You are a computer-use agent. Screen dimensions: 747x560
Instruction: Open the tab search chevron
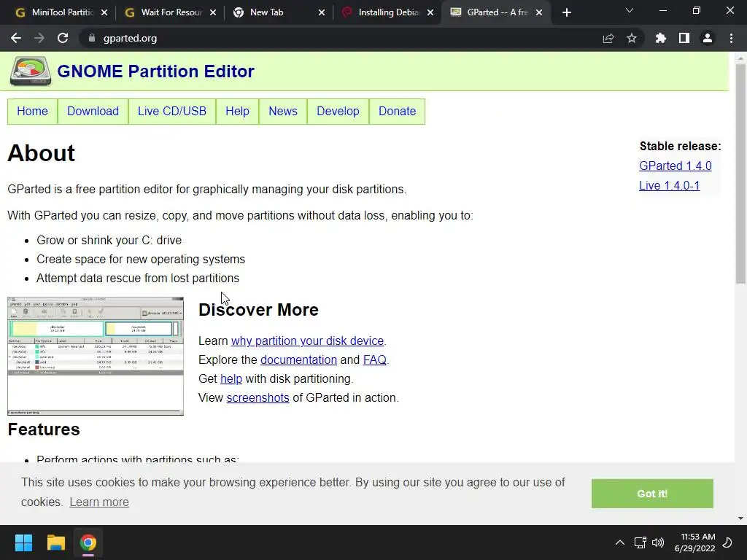(630, 10)
